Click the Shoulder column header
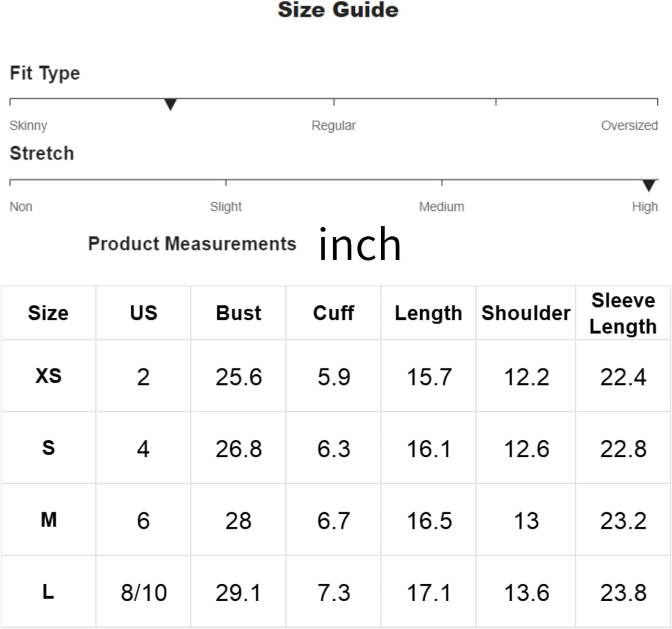This screenshot has height=629, width=672. coord(526,313)
